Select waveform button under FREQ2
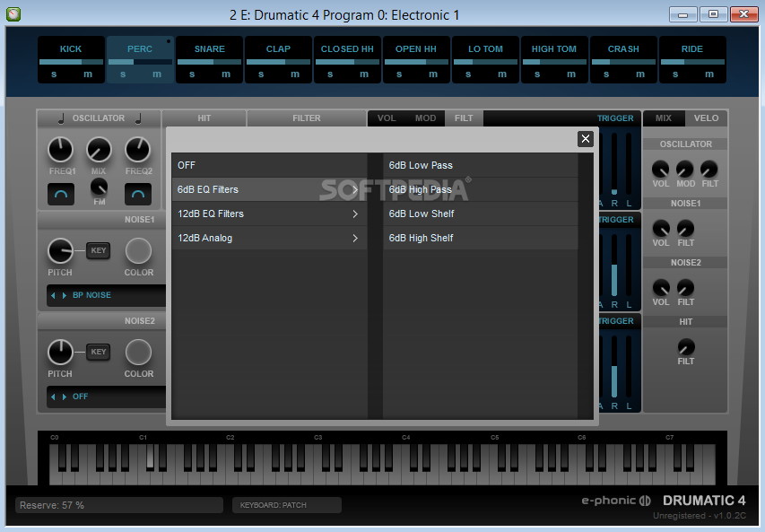 pyautogui.click(x=138, y=195)
